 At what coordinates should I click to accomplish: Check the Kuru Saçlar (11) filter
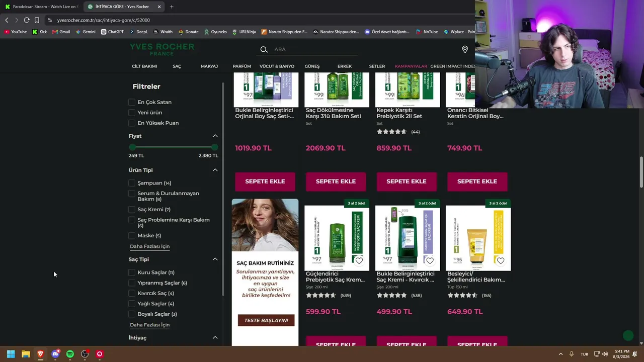(x=132, y=273)
